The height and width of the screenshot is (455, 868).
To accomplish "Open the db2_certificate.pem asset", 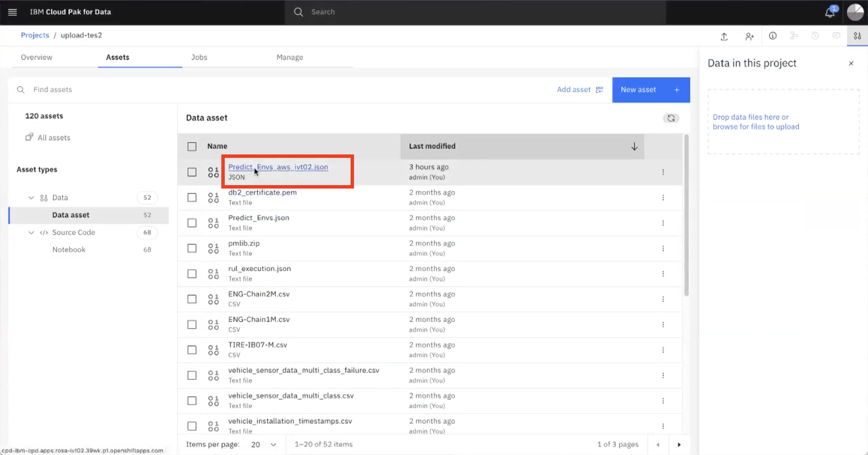I will point(262,193).
